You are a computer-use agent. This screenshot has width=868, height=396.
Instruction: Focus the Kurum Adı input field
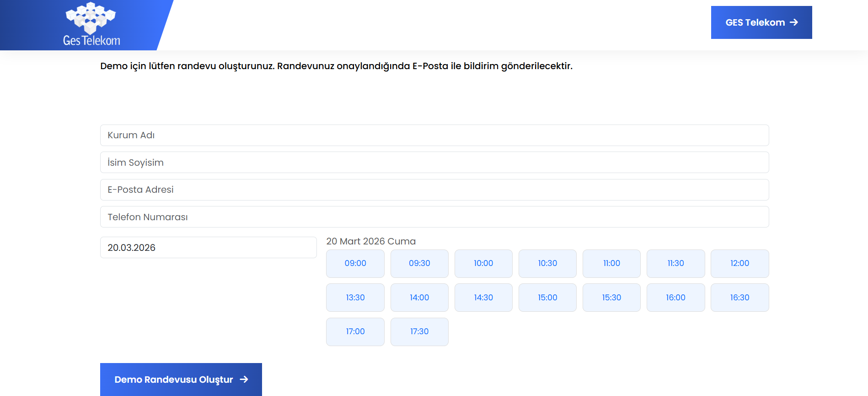[434, 135]
